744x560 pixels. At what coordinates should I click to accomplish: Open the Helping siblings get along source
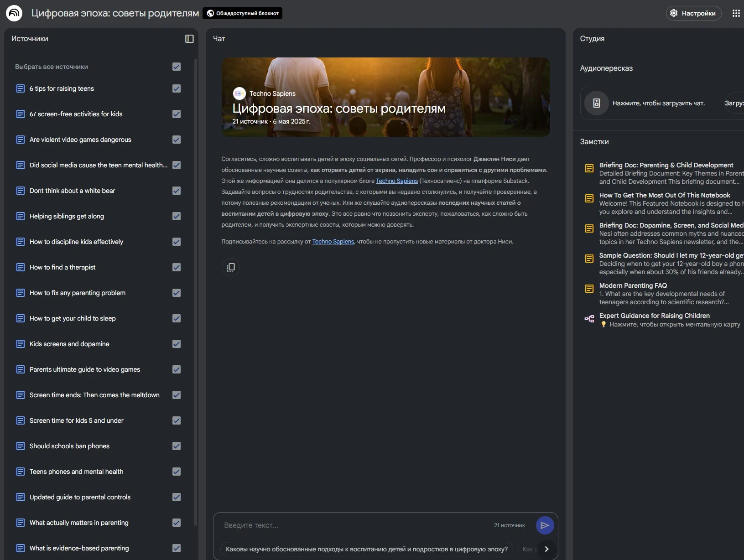click(x=67, y=216)
